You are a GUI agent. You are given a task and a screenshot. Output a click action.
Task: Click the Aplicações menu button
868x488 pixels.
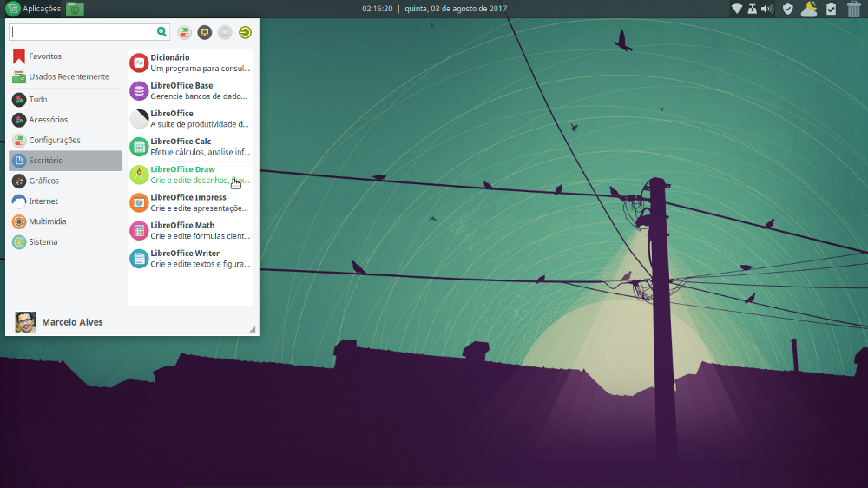(34, 9)
